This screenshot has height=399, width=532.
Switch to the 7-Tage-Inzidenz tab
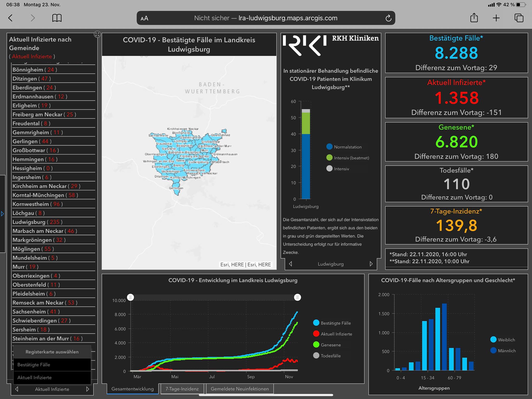click(182, 389)
